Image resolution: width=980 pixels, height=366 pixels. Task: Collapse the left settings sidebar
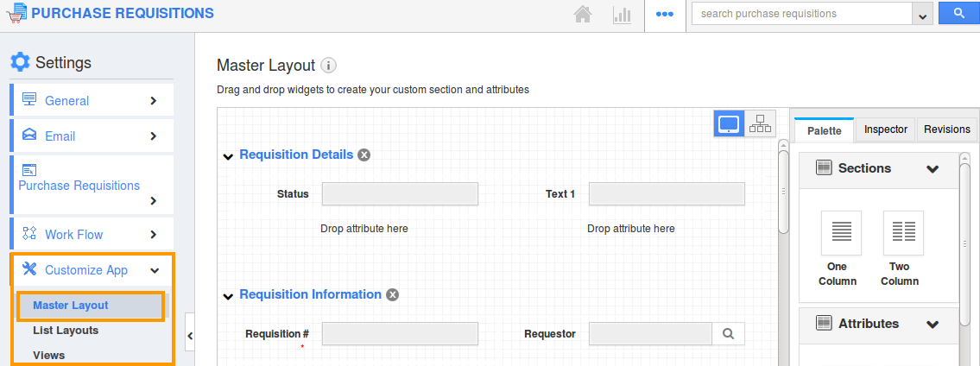[189, 336]
